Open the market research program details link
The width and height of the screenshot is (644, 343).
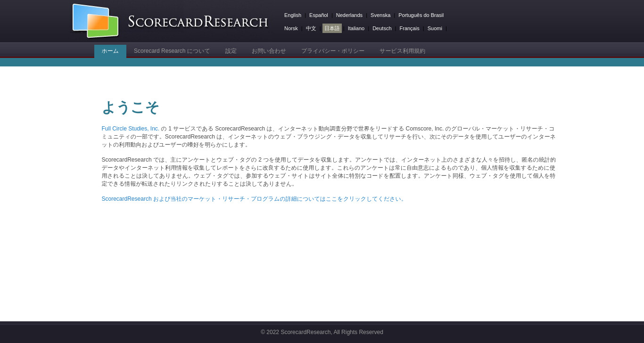254,199
